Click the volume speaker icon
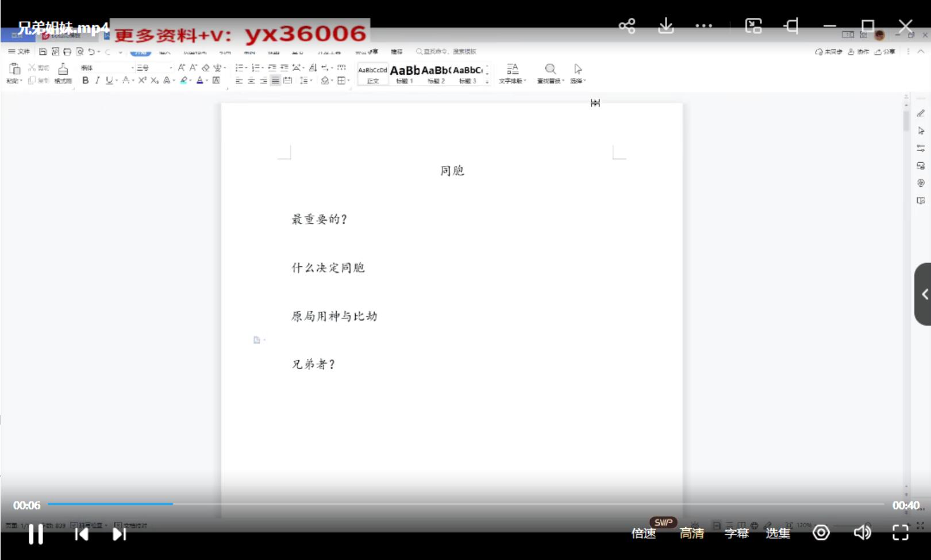The image size is (931, 560). (x=861, y=533)
